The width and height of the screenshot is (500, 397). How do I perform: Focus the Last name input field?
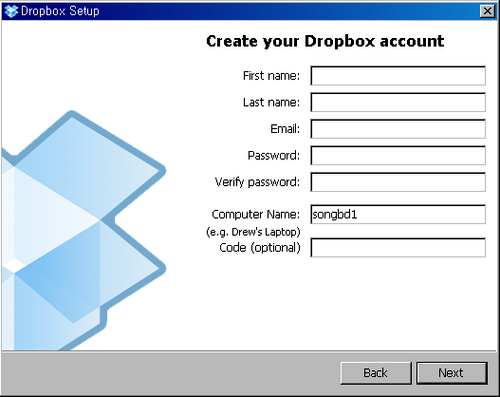(x=398, y=102)
